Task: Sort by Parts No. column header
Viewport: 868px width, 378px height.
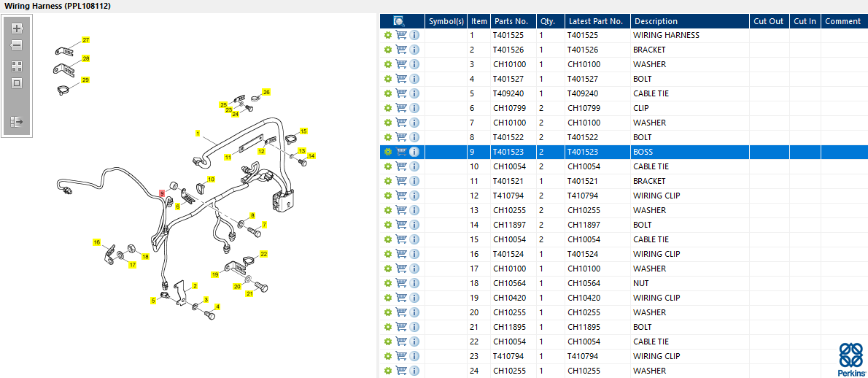Action: coord(514,21)
